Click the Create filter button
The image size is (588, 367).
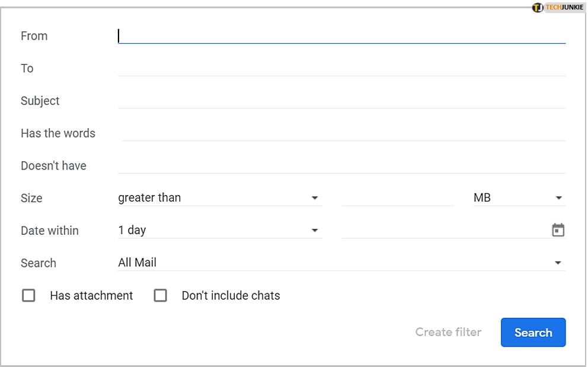448,332
